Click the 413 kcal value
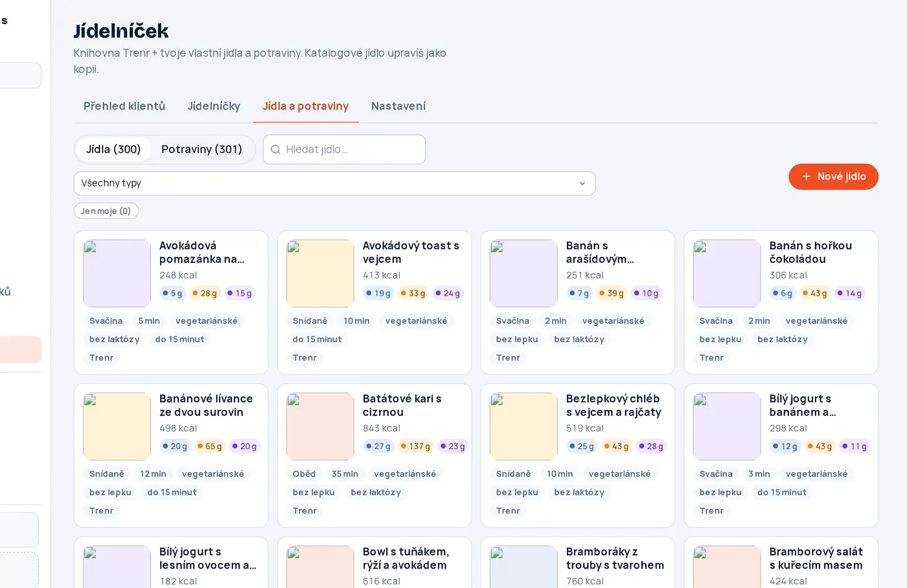The height and width of the screenshot is (588, 907). (x=382, y=275)
